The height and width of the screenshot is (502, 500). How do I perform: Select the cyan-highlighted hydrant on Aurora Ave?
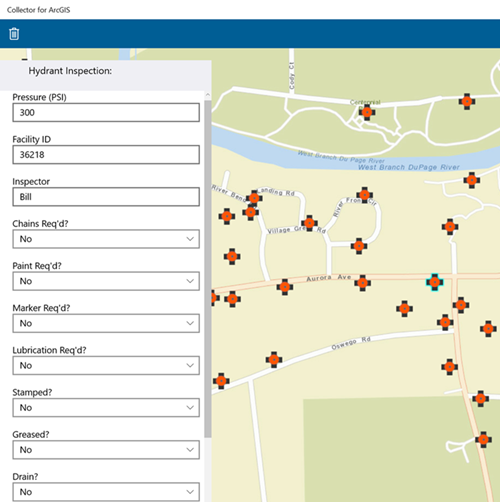tap(435, 282)
